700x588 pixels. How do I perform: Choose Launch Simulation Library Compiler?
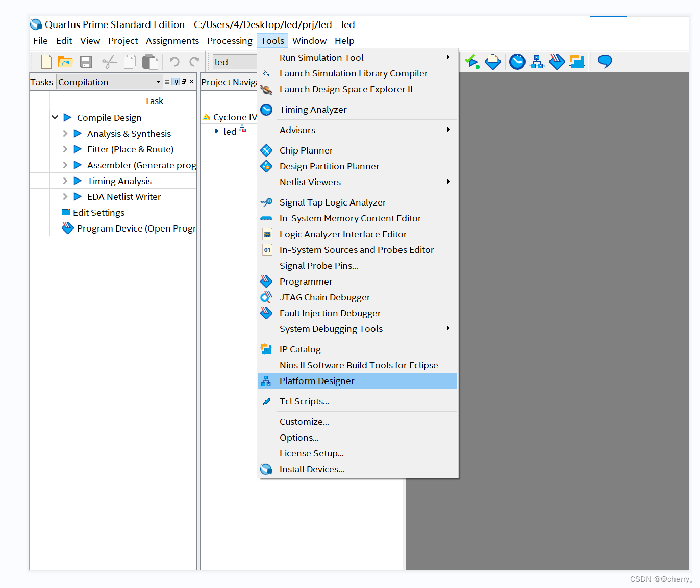[358, 73]
